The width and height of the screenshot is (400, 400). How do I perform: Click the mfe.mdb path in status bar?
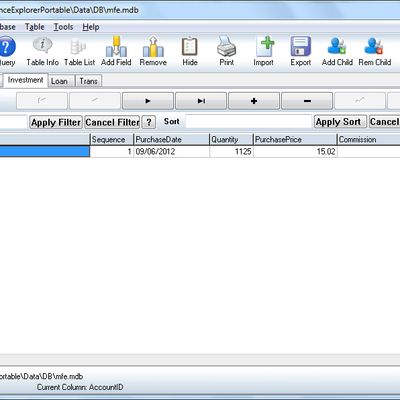click(x=41, y=376)
